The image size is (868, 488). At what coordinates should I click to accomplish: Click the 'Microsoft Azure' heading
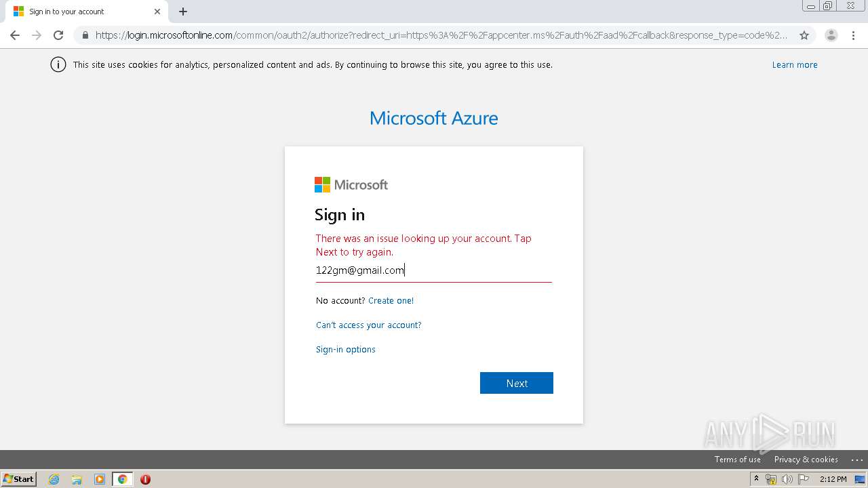tap(434, 118)
